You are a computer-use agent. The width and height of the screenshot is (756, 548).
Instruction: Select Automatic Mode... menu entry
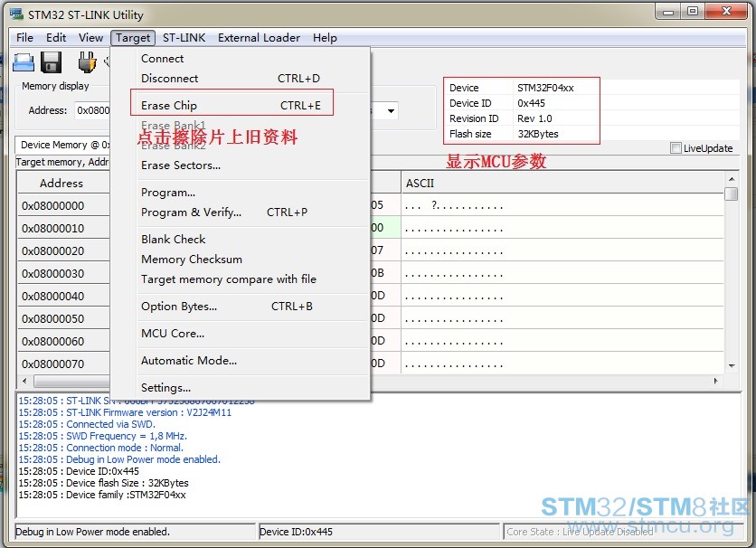point(241,360)
